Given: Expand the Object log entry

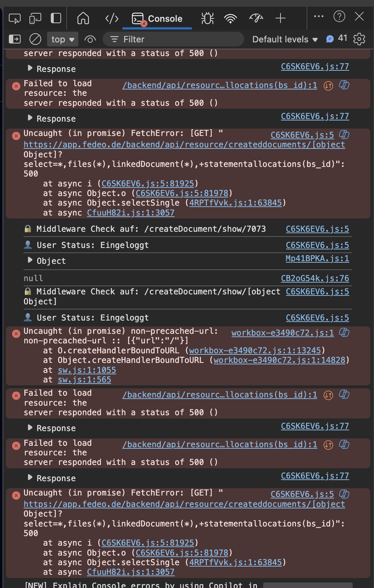Looking at the screenshot, I should [x=30, y=260].
